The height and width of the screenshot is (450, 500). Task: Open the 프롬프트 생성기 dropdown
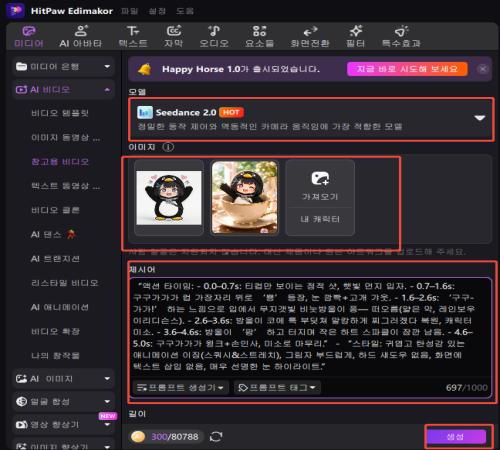[x=181, y=388]
